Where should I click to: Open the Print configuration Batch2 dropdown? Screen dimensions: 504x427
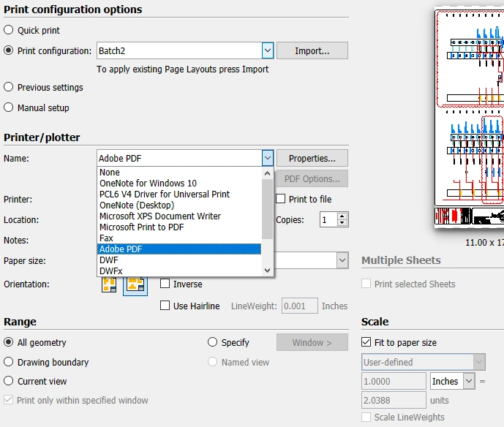point(268,50)
